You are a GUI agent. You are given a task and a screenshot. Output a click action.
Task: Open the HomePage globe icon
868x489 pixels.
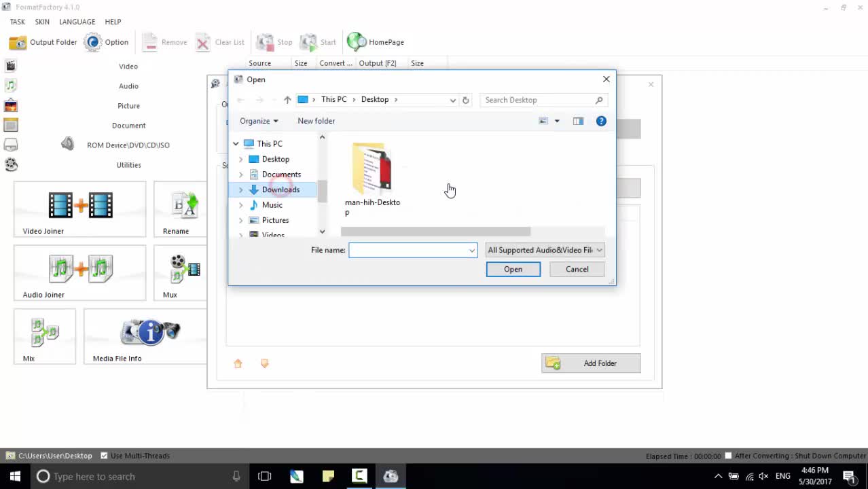356,42
